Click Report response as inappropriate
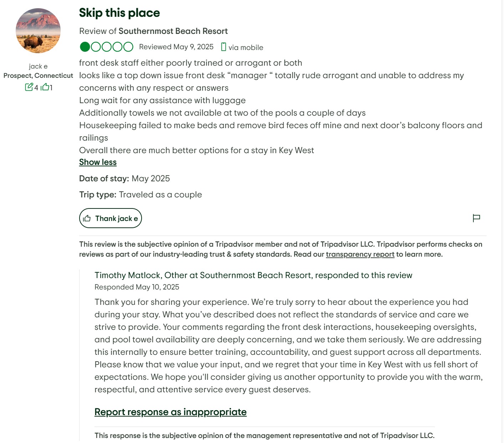Image resolution: width=504 pixels, height=443 pixels. click(x=170, y=412)
